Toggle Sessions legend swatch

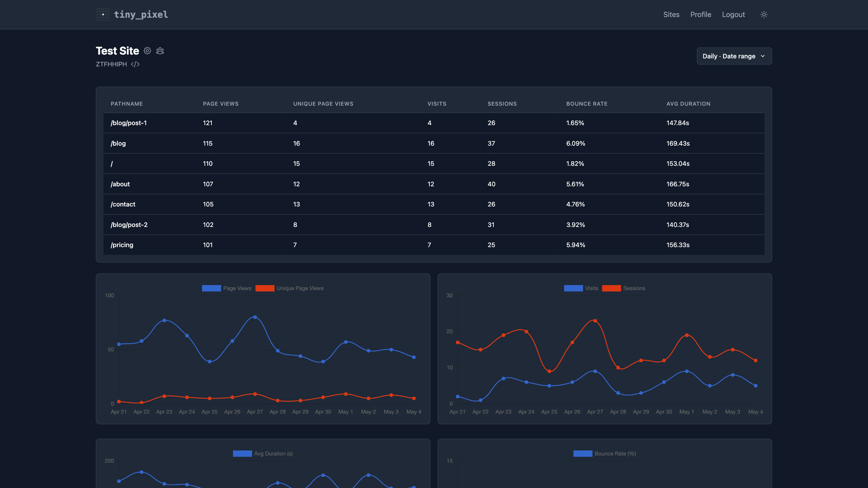611,288
